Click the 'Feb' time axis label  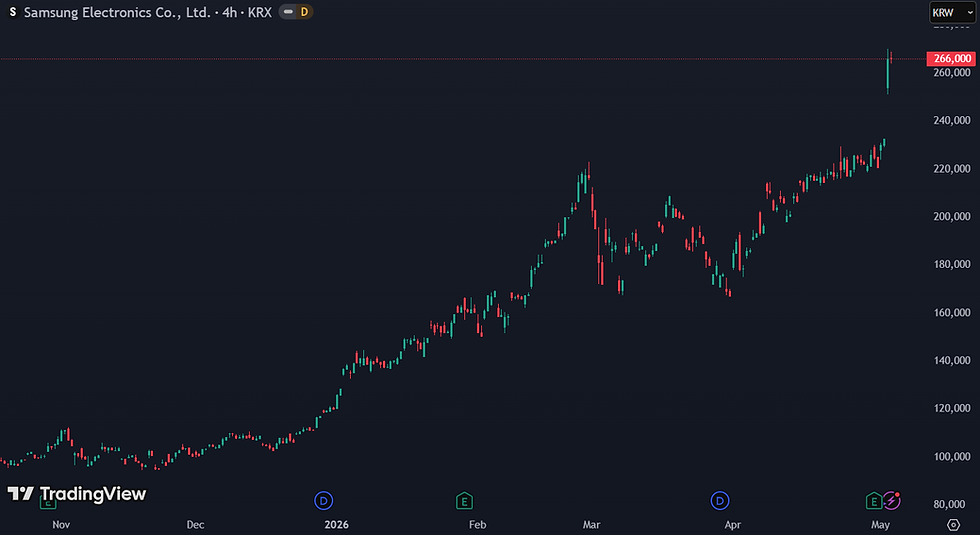478,524
